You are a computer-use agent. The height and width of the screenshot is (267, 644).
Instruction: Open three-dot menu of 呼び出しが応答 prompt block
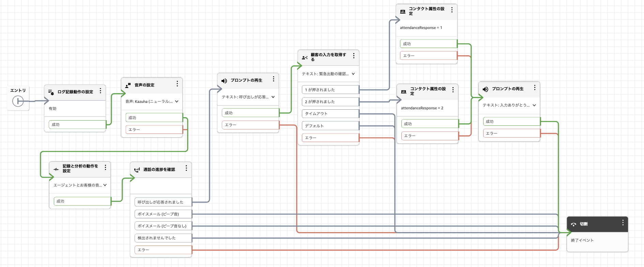coord(274,79)
